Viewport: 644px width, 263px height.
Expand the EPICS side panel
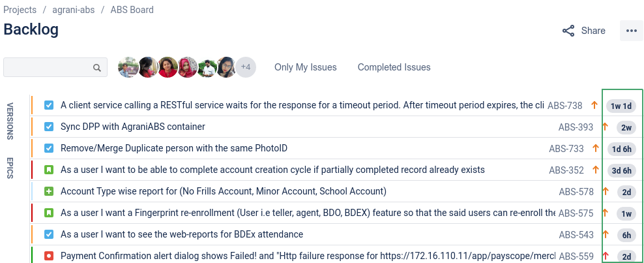[10, 168]
